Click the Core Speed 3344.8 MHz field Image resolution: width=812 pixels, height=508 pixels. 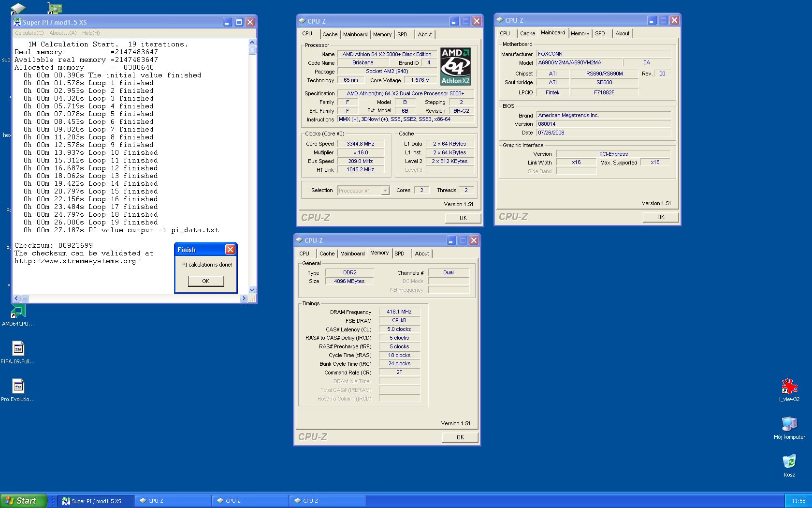coord(361,144)
